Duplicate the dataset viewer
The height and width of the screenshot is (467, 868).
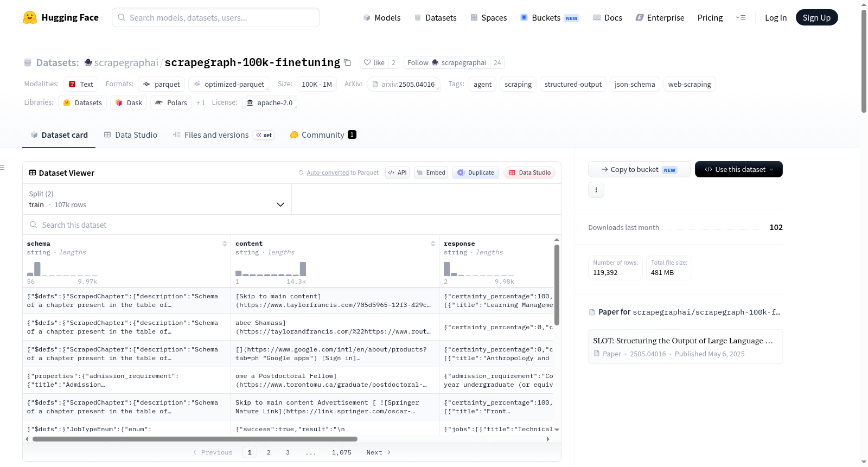click(476, 172)
